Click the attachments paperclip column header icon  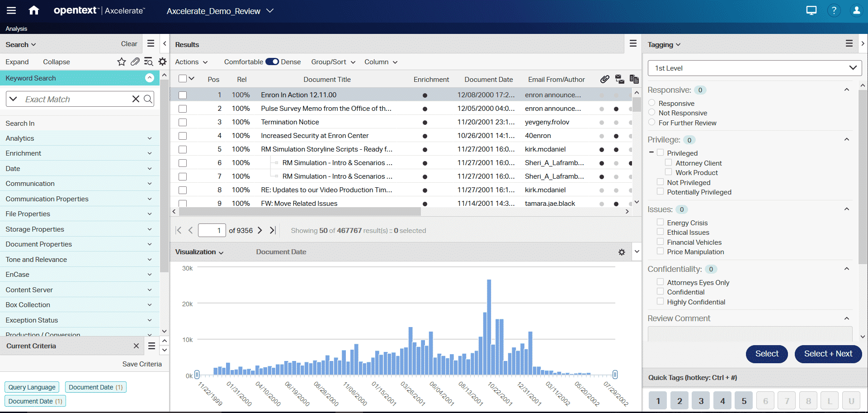tap(604, 79)
